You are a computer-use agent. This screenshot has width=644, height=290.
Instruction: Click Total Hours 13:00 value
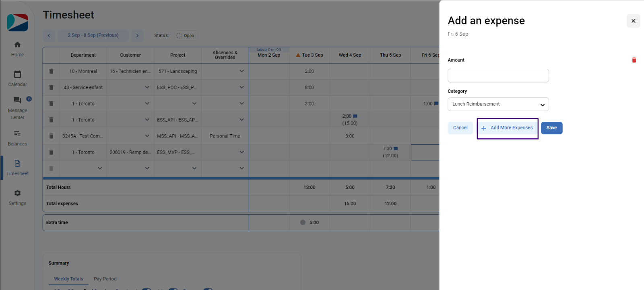click(309, 187)
